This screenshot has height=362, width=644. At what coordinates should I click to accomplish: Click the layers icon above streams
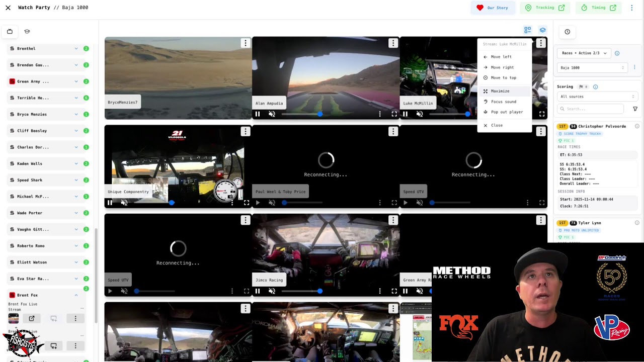coord(542,30)
